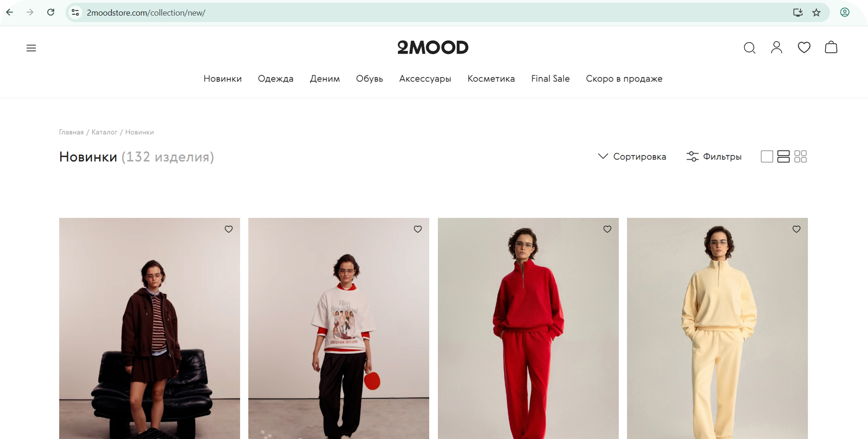Go to Каталог breadcrumb link
Viewport: 868px width, 439px height.
click(x=105, y=132)
